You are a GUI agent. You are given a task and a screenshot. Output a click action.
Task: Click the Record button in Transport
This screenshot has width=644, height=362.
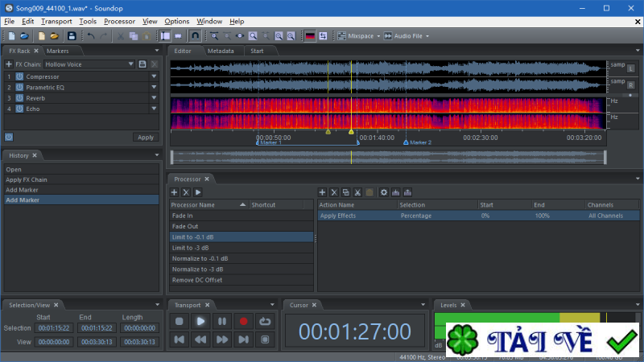click(x=243, y=321)
